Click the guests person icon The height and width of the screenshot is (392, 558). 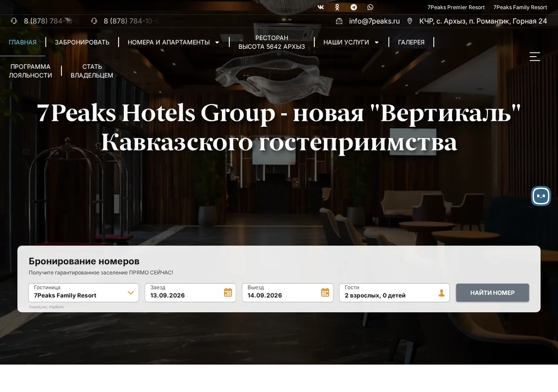[x=441, y=293]
